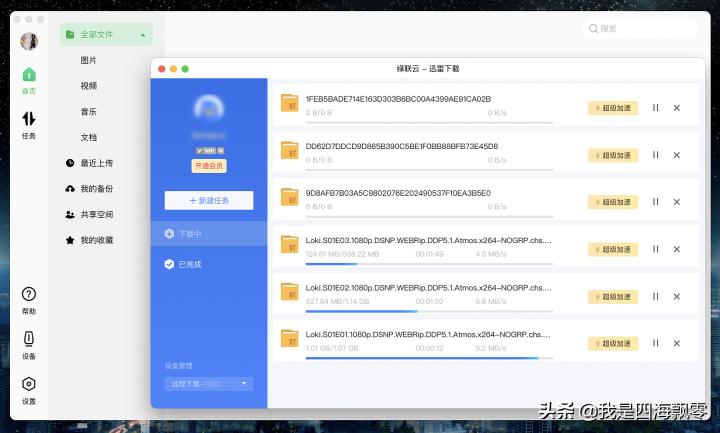Click BT folder icon of DD62D7DDCD task
Viewport: 720px width, 433px height.
[290, 151]
